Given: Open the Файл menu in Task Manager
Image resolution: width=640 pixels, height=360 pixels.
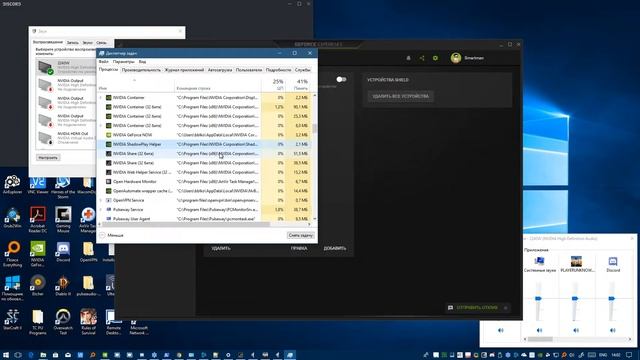Looking at the screenshot, I should [x=103, y=62].
